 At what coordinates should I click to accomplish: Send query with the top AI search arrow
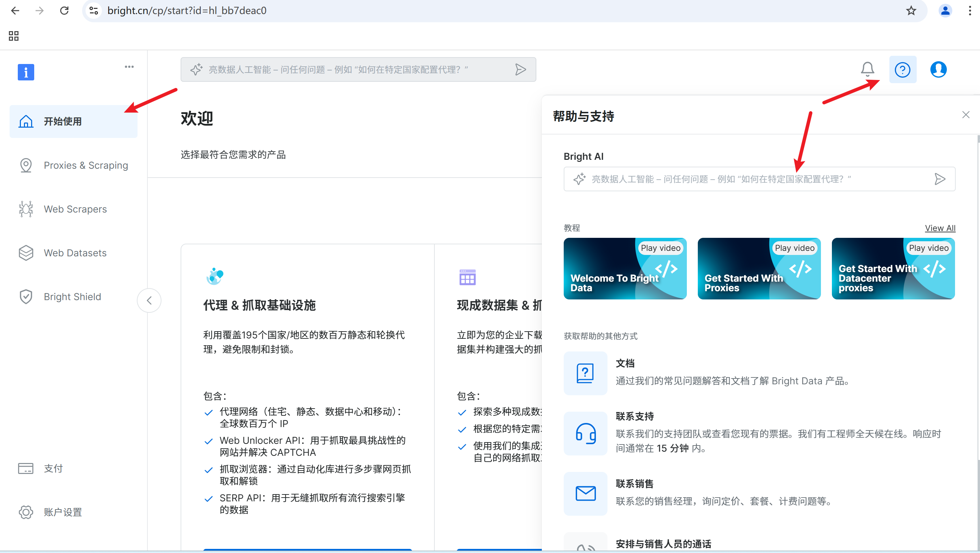pos(520,70)
